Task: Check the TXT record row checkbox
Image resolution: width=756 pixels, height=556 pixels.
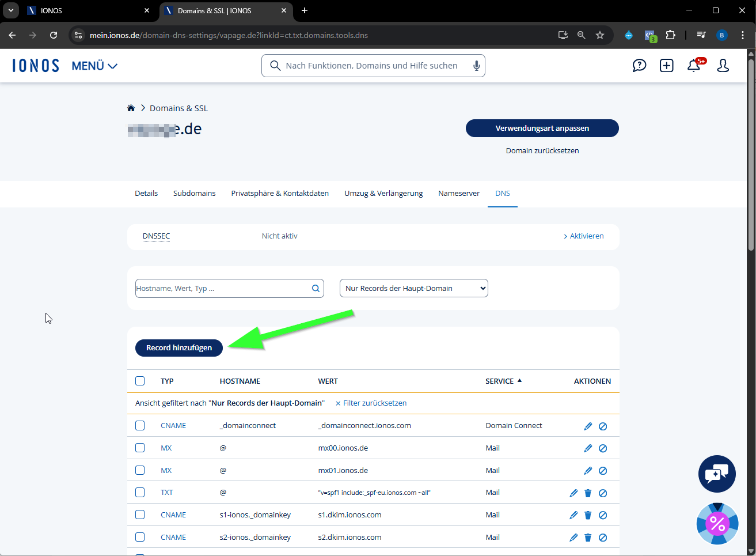Action: tap(140, 493)
